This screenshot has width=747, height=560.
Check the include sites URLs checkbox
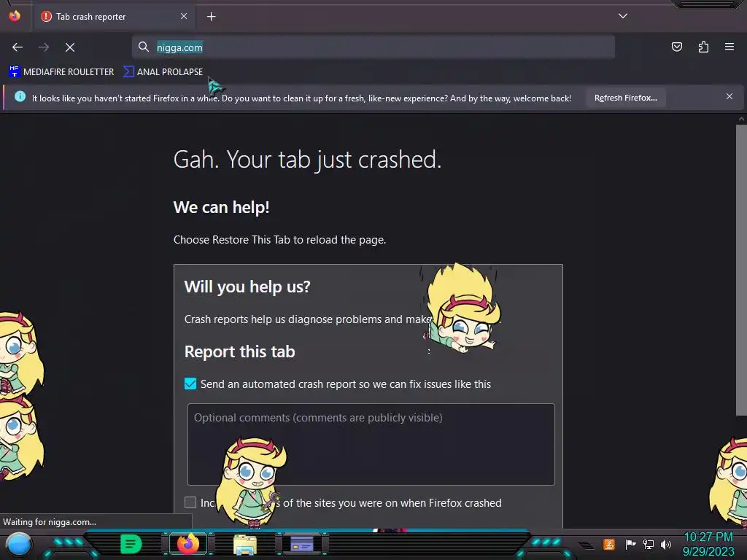point(190,502)
